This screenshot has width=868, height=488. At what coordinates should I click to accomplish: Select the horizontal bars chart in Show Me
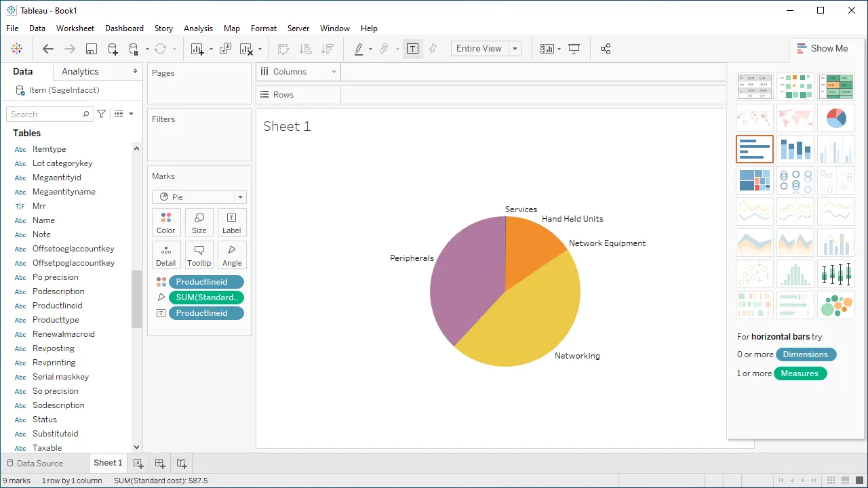point(754,149)
